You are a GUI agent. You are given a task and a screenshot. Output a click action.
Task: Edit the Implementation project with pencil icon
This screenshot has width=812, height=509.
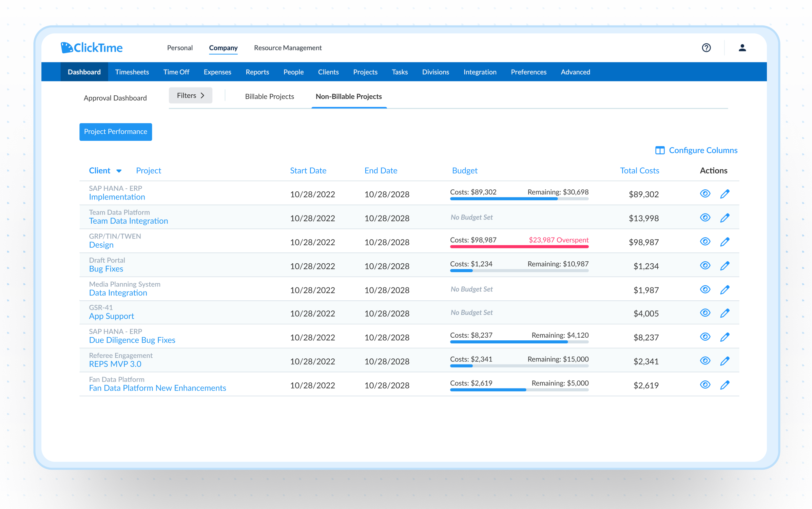pyautogui.click(x=724, y=194)
